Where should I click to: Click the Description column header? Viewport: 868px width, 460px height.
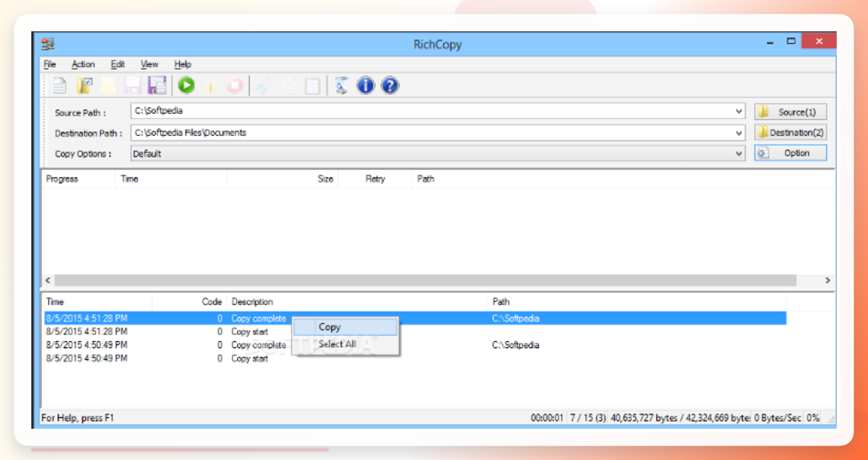pos(357,302)
